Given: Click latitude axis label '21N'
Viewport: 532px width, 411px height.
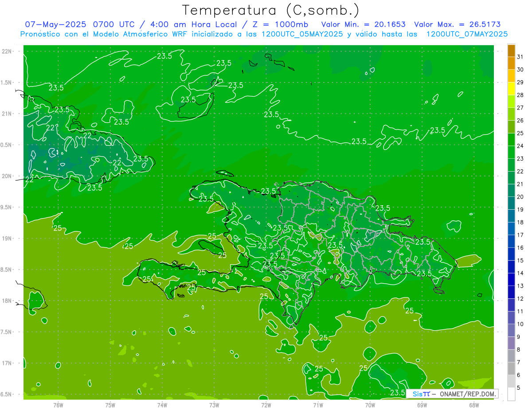Looking at the screenshot, I should click(x=7, y=114).
